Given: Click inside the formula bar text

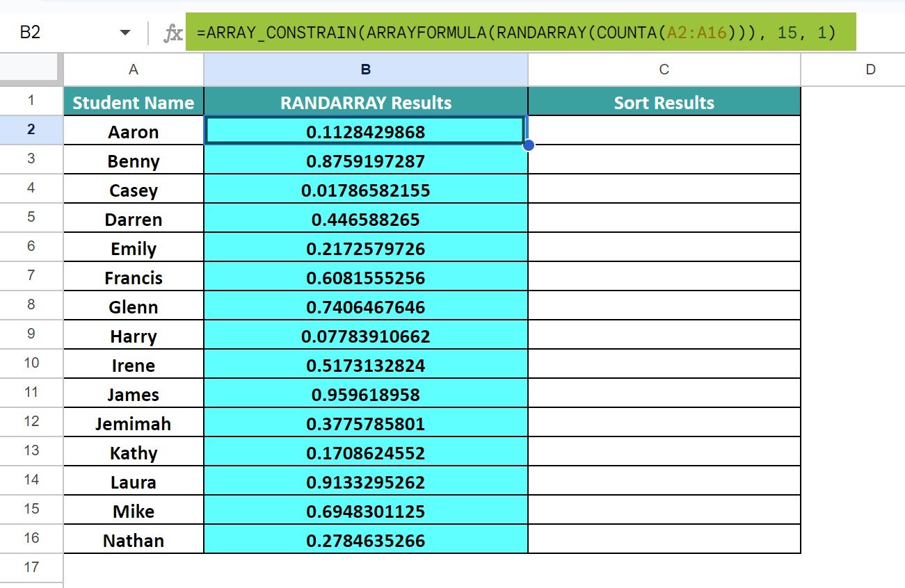Looking at the screenshot, I should click(x=515, y=33).
